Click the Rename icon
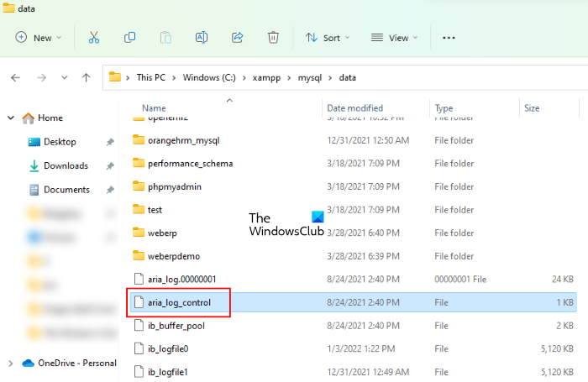Image resolution: width=588 pixels, height=382 pixels. tap(202, 38)
